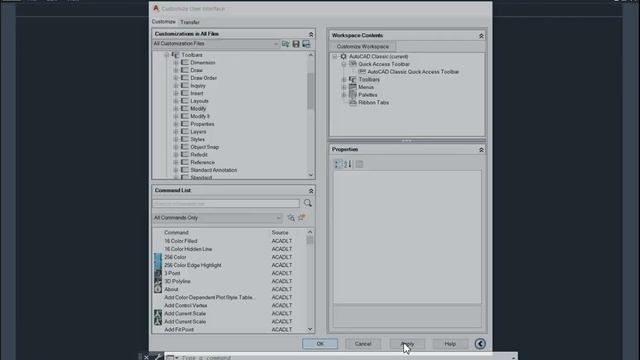Screen dimensions: 640x360
Task: Click the Create new command star icon
Action: tap(302, 218)
